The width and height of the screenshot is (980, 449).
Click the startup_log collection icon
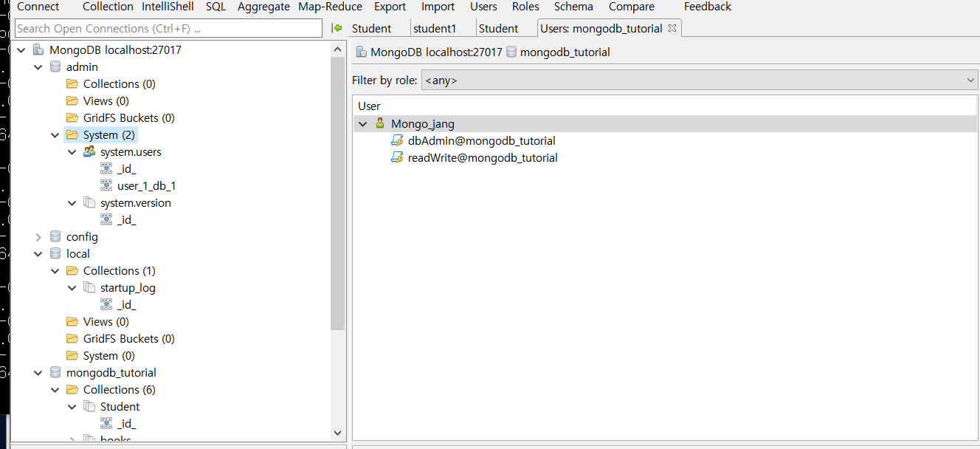[89, 287]
